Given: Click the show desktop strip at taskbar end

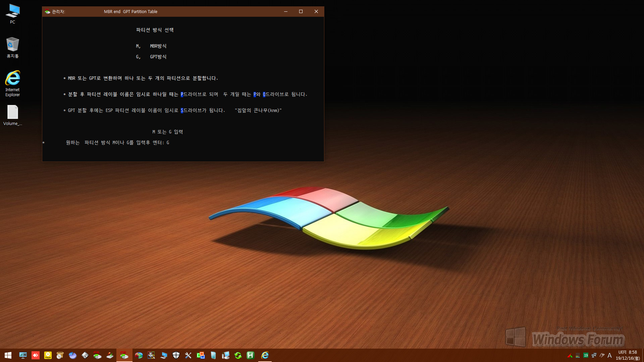Looking at the screenshot, I should [643, 355].
